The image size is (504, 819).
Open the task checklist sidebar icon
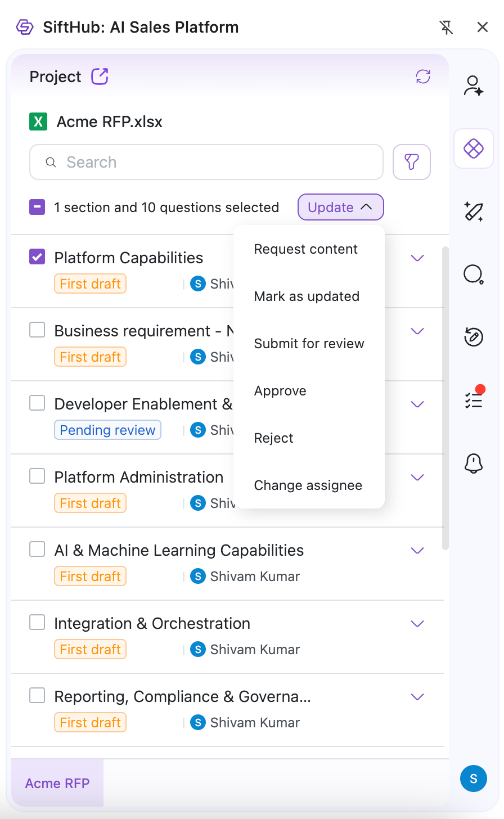click(473, 400)
